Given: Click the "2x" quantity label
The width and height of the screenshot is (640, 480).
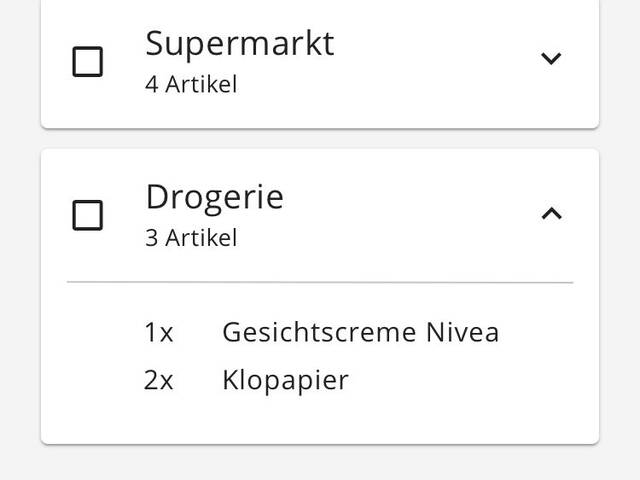Looking at the screenshot, I should [158, 380].
